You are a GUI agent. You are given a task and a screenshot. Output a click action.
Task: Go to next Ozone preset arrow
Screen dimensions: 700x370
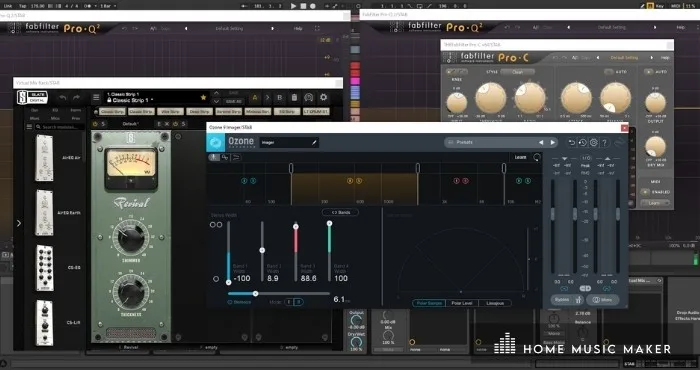click(x=553, y=142)
